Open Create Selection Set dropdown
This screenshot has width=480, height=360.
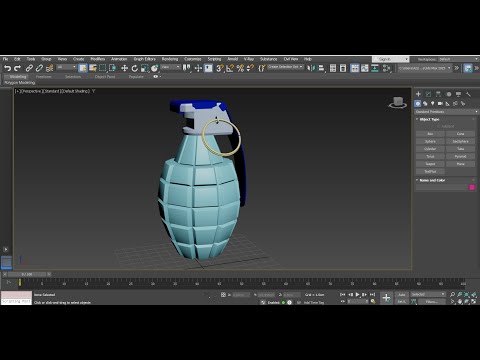coord(285,67)
